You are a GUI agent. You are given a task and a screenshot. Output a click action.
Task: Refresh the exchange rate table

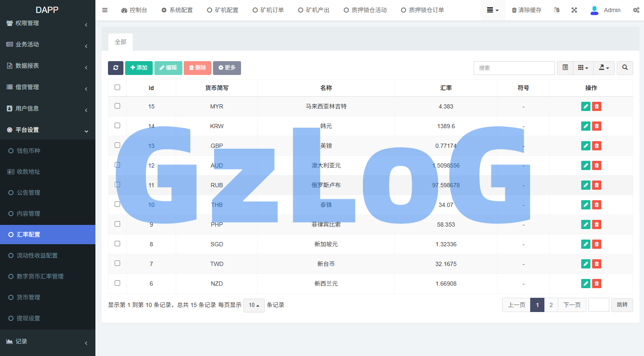(116, 68)
